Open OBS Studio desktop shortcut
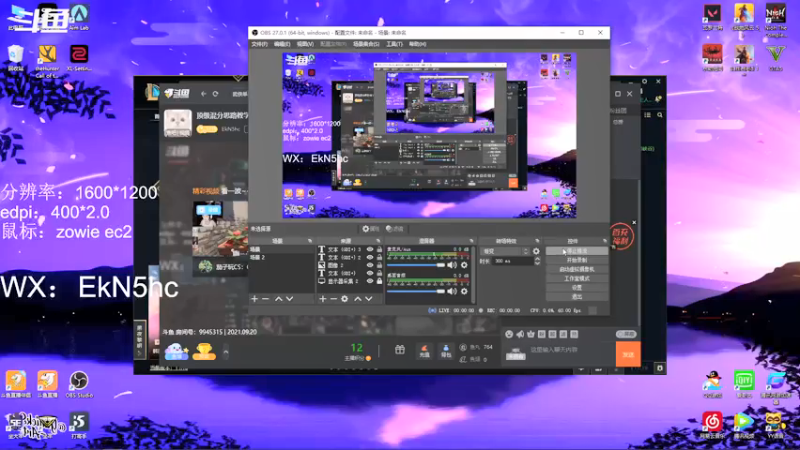Screen dimensions: 800x450 [x=79, y=384]
